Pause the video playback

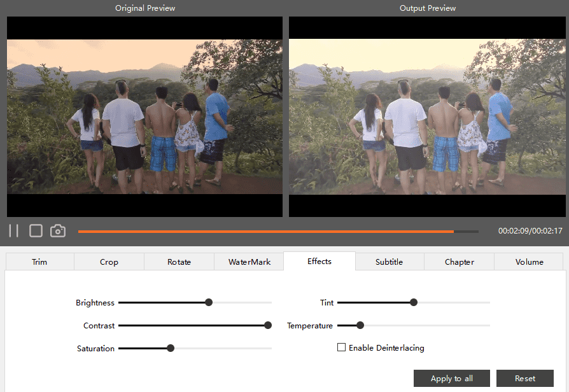point(13,231)
